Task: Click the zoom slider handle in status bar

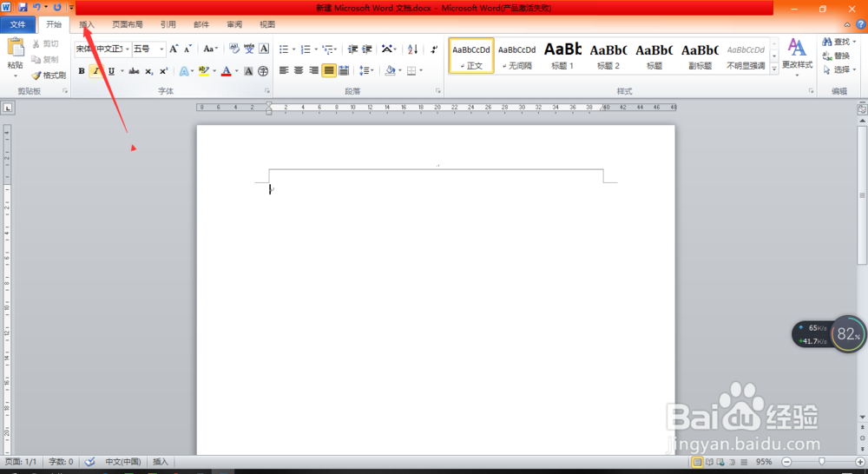Action: (821, 461)
